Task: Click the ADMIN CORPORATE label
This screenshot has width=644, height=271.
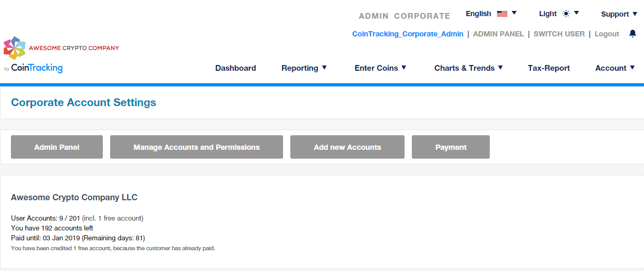Action: pyautogui.click(x=405, y=16)
